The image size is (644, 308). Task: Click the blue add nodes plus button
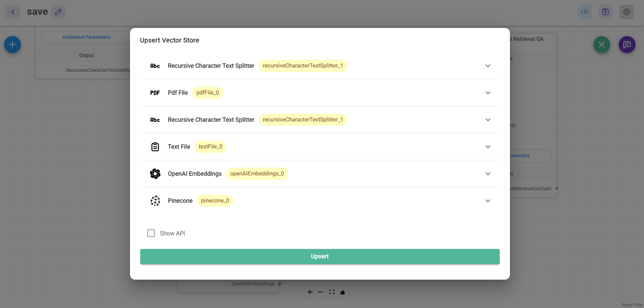[12, 45]
